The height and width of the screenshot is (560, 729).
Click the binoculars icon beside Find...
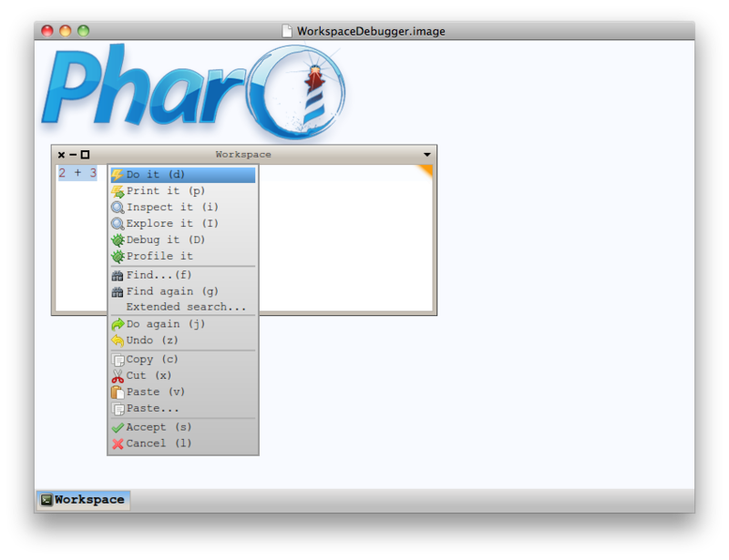(x=118, y=276)
